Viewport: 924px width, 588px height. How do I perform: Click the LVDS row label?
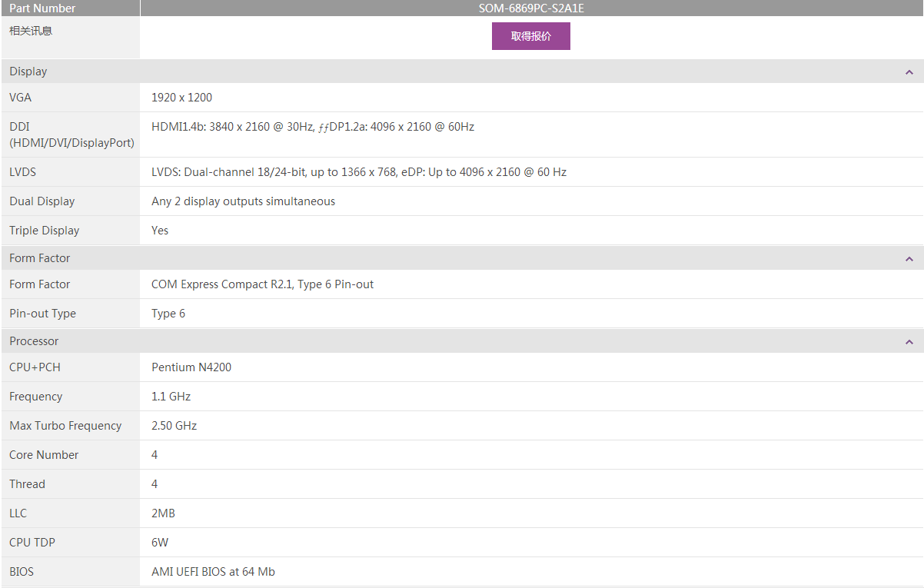(22, 172)
